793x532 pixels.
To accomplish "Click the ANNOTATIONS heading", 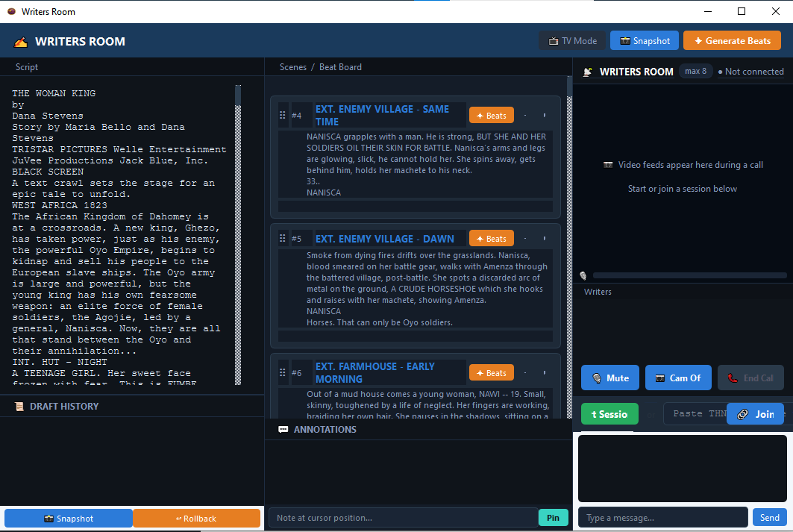I will [325, 429].
